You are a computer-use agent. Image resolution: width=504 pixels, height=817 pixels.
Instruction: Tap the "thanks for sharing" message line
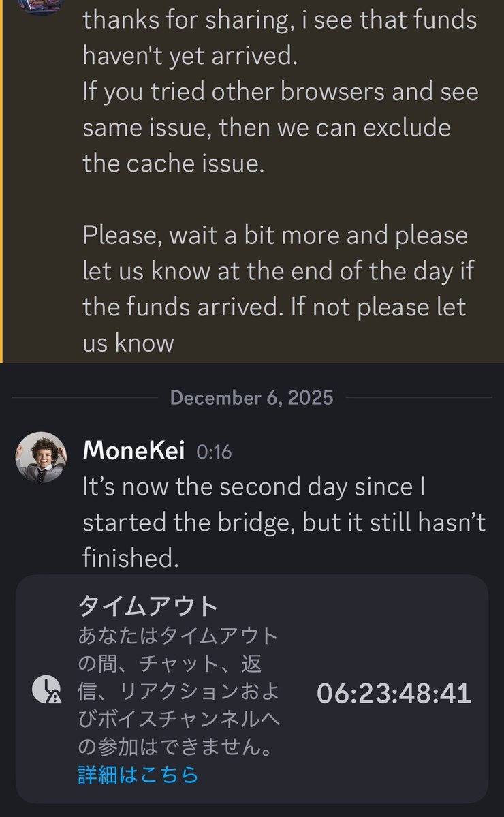click(279, 20)
